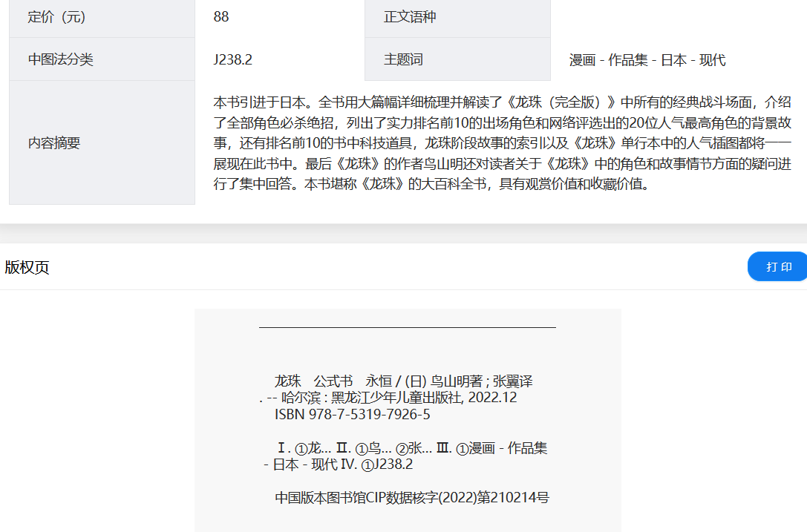Viewport: 807px width, 532px height.
Task: Click the price value 88
Action: pyautogui.click(x=221, y=17)
